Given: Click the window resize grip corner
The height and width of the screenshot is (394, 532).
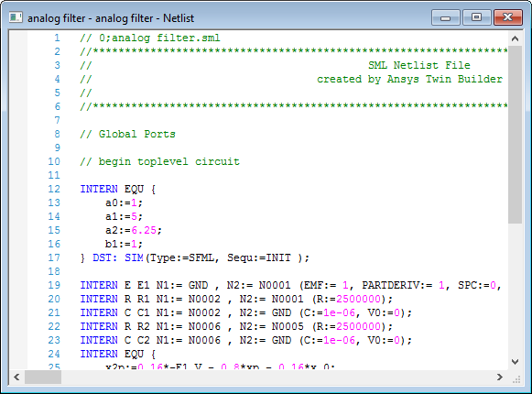Looking at the screenshot, I should (516, 378).
